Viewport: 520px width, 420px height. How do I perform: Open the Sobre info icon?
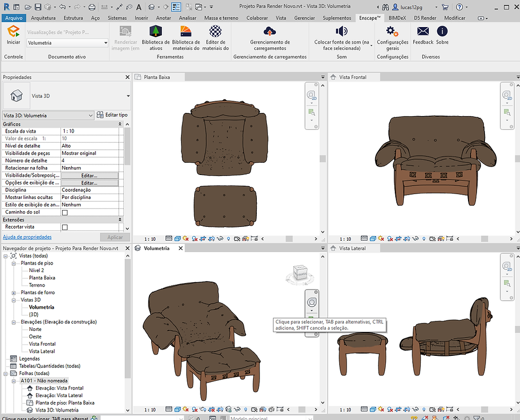pyautogui.click(x=442, y=31)
